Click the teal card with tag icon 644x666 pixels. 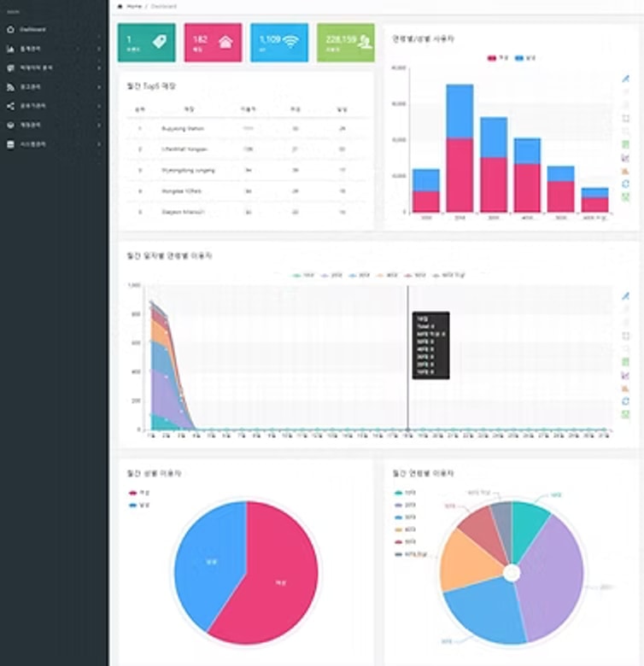[146, 43]
